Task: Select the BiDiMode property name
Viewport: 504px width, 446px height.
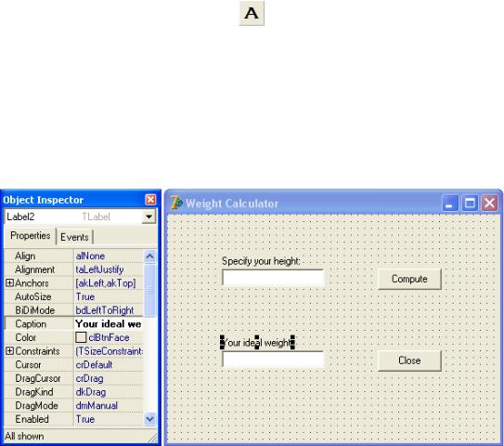Action: point(35,310)
